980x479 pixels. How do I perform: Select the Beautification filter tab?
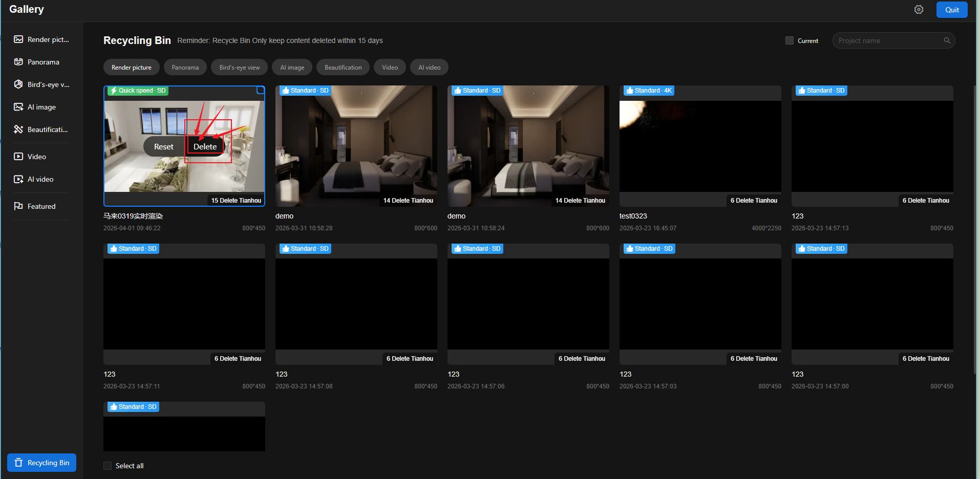pyautogui.click(x=343, y=68)
